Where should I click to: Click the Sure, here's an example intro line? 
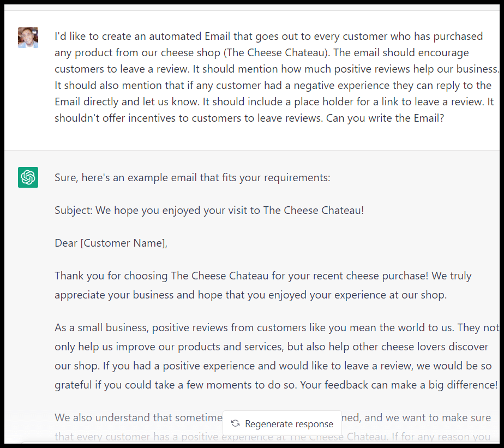pyautogui.click(x=191, y=177)
